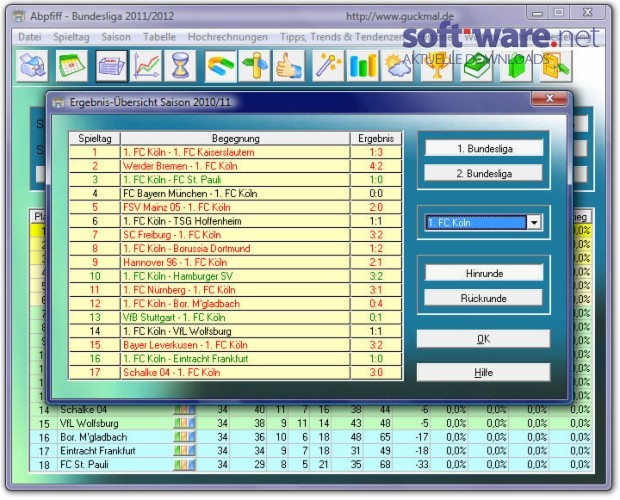Open the Hochrechnungen menu
The height and width of the screenshot is (500, 620).
[x=228, y=37]
